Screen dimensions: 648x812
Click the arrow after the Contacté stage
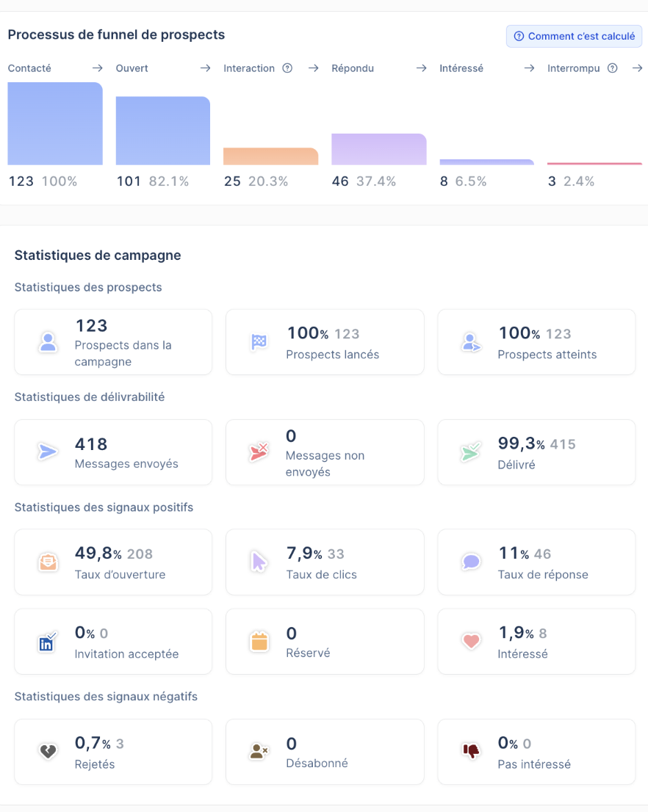(x=98, y=68)
